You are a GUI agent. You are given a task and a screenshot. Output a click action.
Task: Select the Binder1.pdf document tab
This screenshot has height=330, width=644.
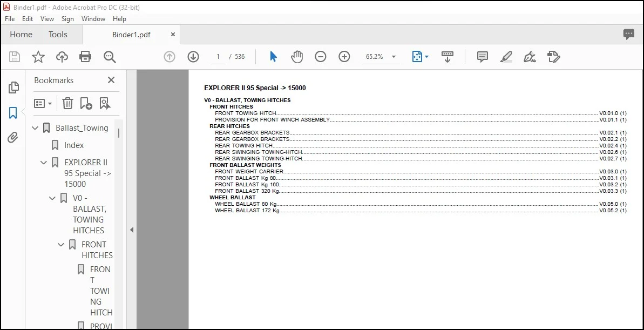131,35
